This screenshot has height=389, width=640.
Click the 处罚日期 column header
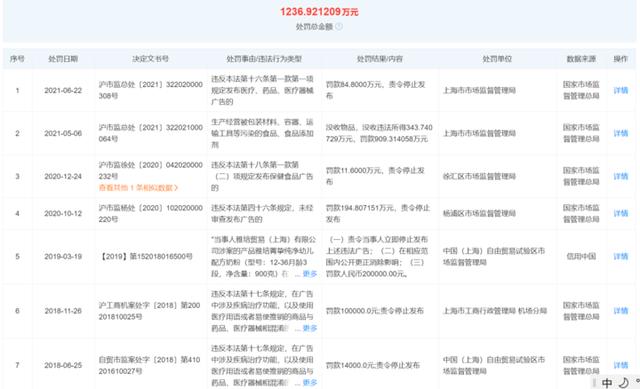pyautogui.click(x=63, y=59)
